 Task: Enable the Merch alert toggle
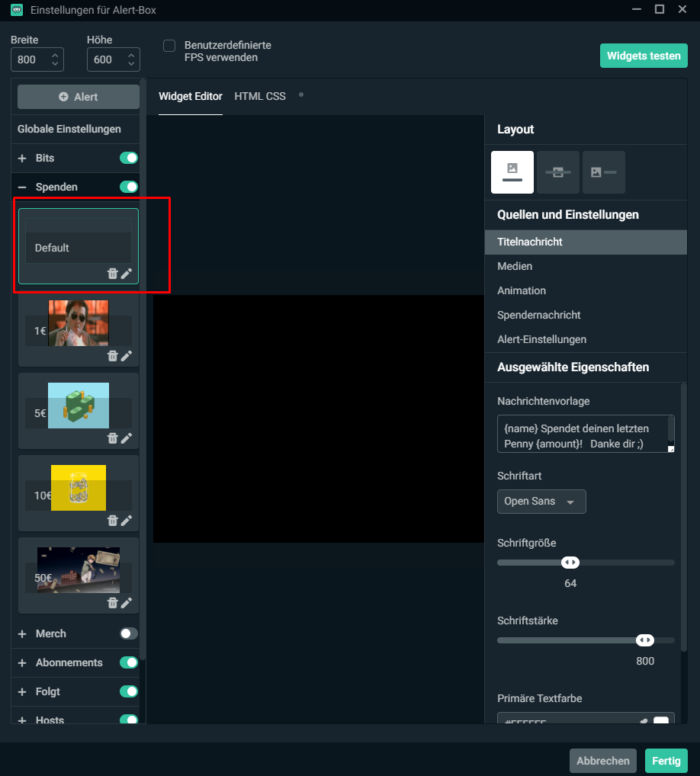tap(129, 633)
